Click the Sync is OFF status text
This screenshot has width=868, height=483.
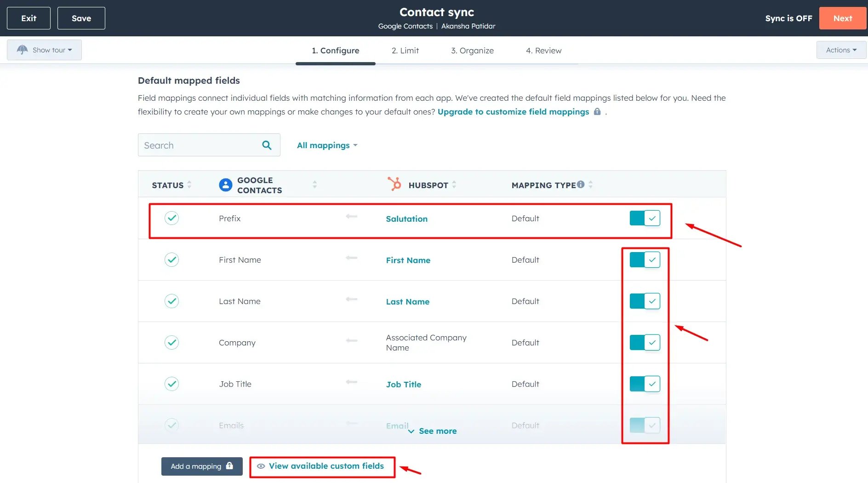point(788,18)
